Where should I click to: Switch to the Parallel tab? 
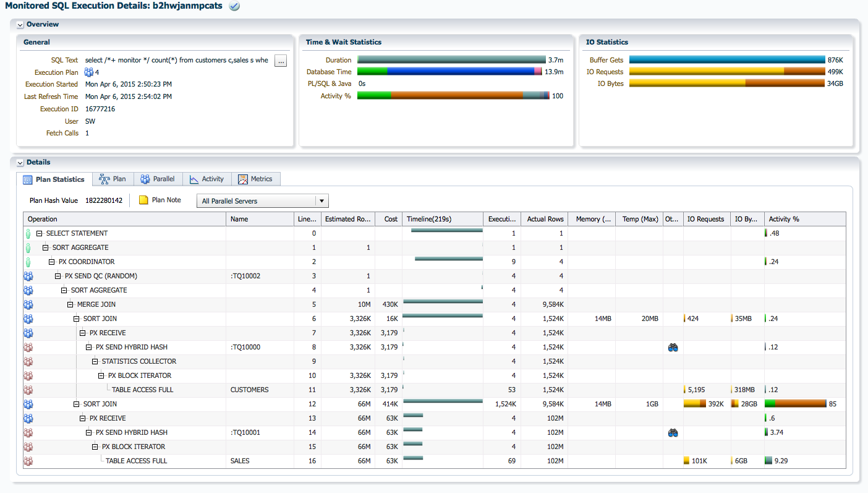click(157, 179)
